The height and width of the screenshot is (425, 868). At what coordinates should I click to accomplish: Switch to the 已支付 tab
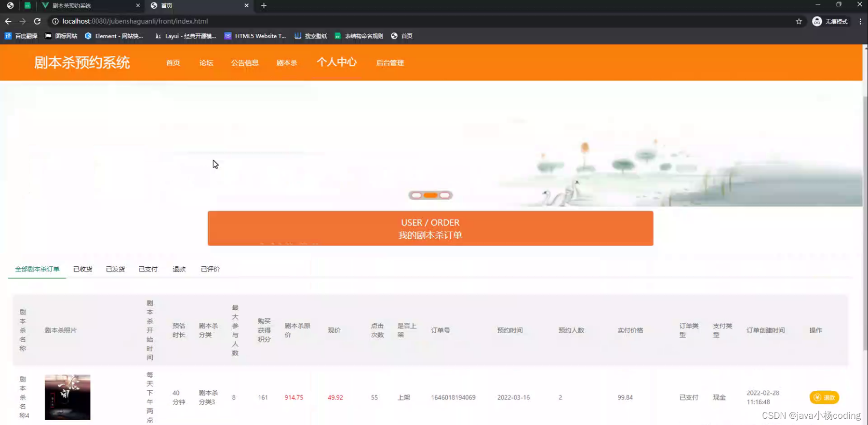point(148,269)
